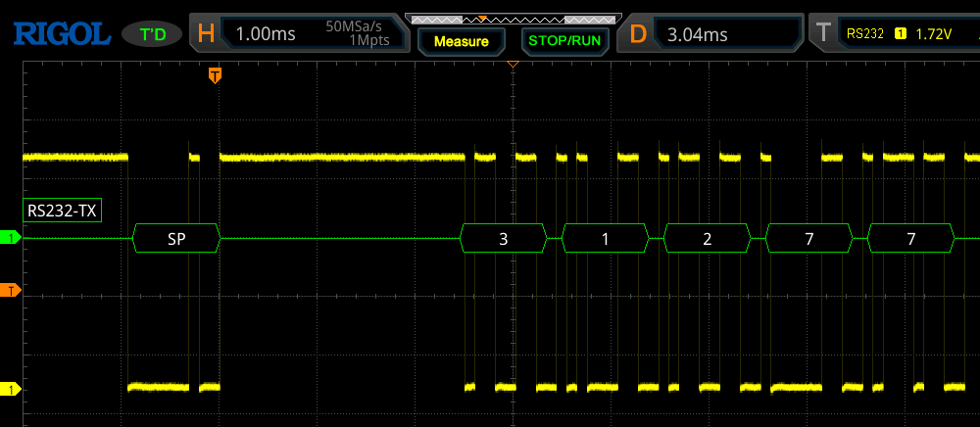Open the Measure menu
980x427 pixels.
pos(462,41)
